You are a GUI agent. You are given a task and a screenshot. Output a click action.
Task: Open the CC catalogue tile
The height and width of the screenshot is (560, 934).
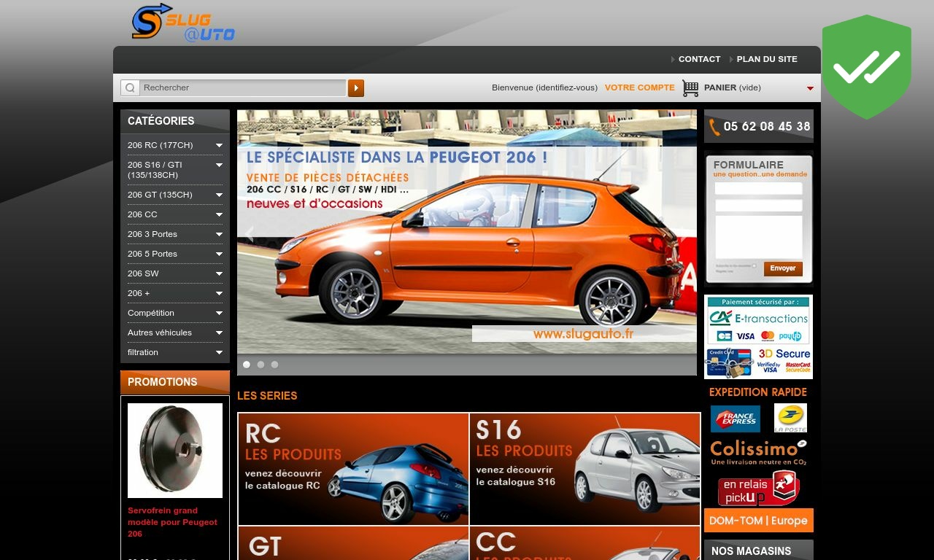click(584, 543)
